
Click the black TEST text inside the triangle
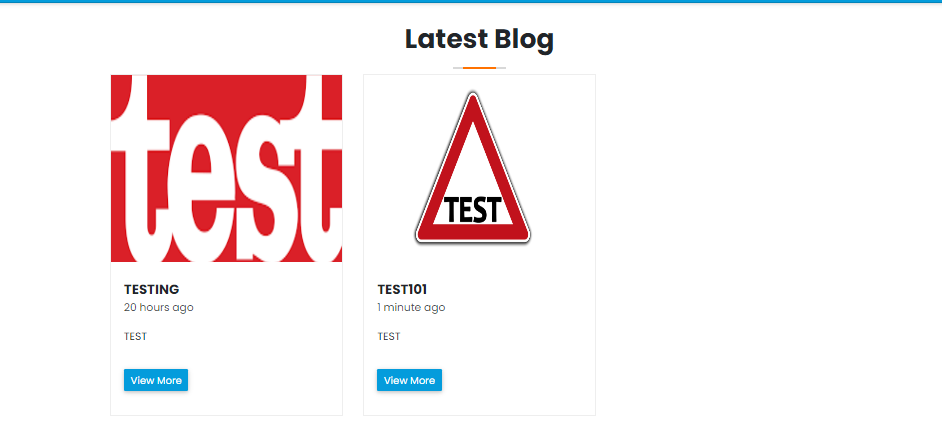click(473, 210)
